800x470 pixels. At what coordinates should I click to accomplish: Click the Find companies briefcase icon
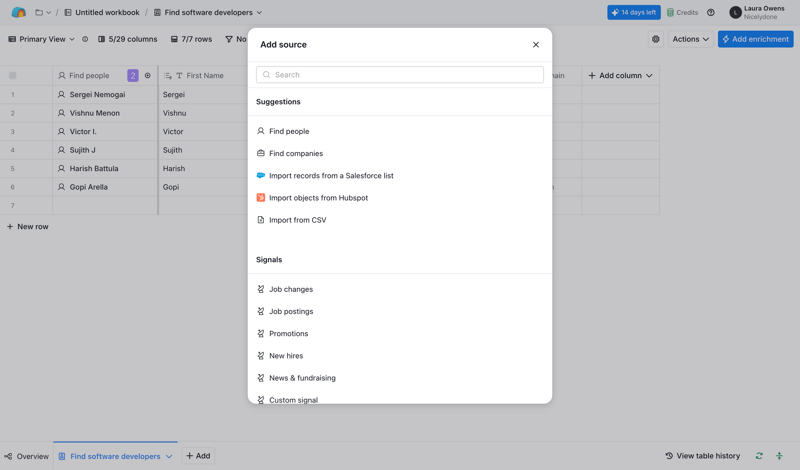point(261,153)
